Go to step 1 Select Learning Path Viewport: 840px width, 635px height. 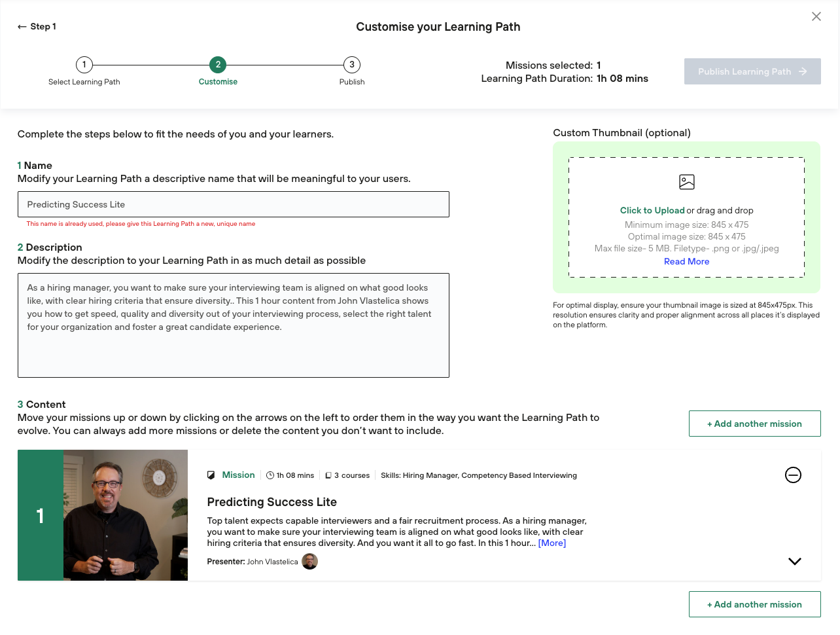[x=84, y=65]
